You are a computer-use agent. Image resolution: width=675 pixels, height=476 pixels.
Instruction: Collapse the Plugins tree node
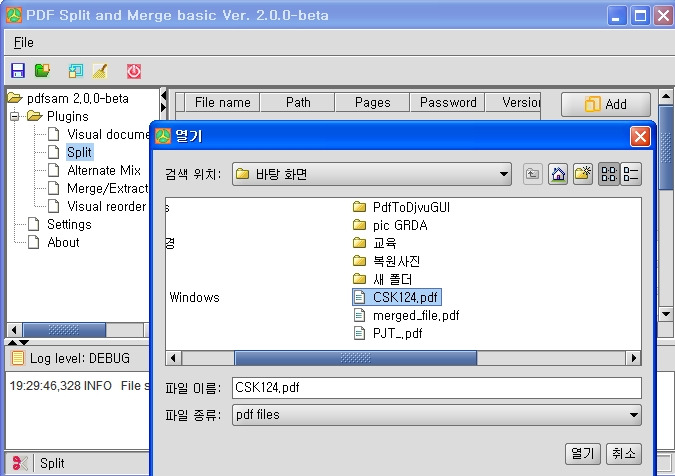coord(15,116)
